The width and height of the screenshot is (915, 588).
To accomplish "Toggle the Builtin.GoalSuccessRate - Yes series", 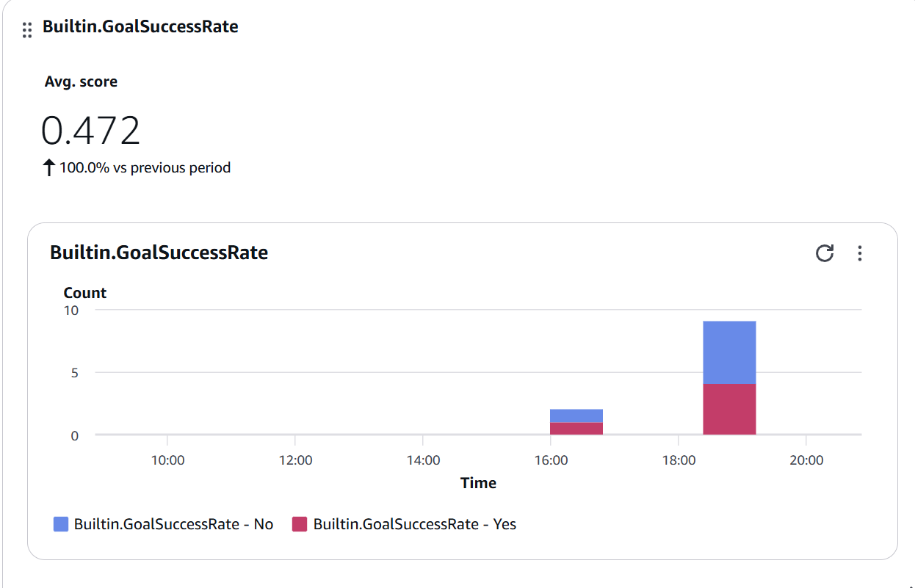I will tap(414, 523).
